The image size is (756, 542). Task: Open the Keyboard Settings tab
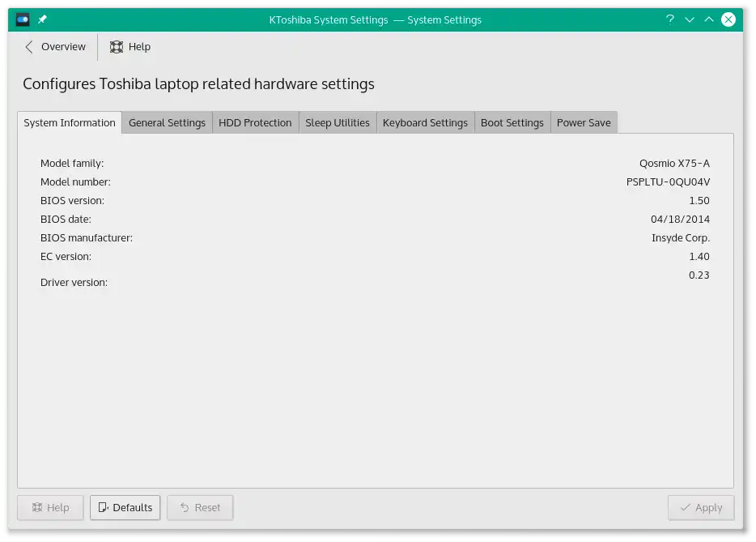(425, 122)
